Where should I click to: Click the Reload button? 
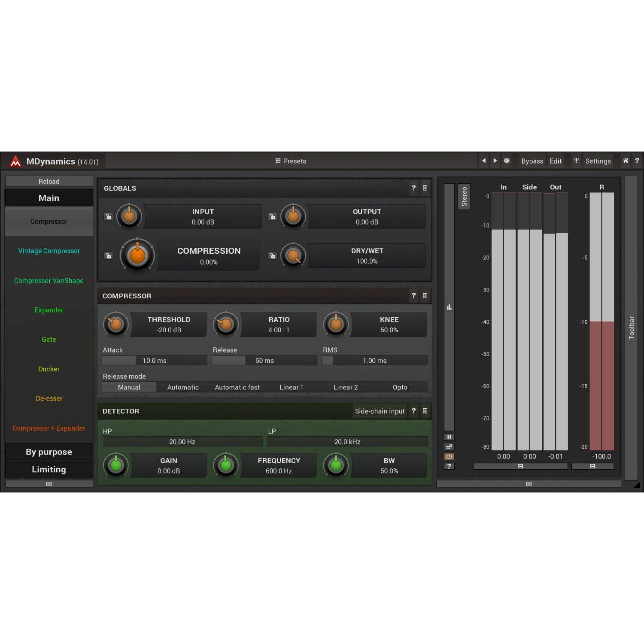[49, 181]
